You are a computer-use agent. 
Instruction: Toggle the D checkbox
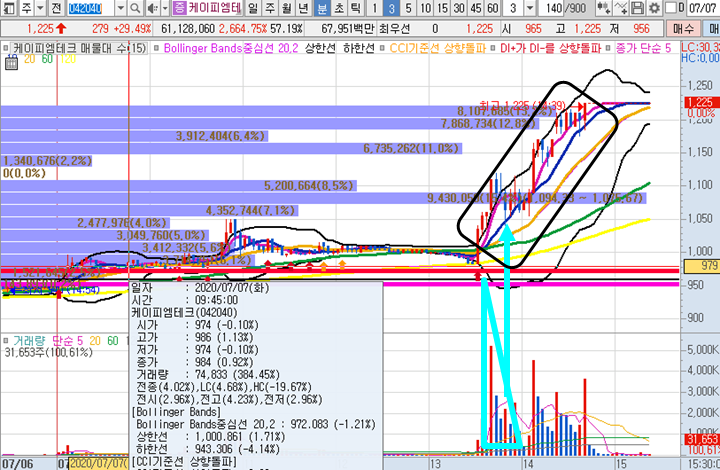pyautogui.click(x=671, y=8)
